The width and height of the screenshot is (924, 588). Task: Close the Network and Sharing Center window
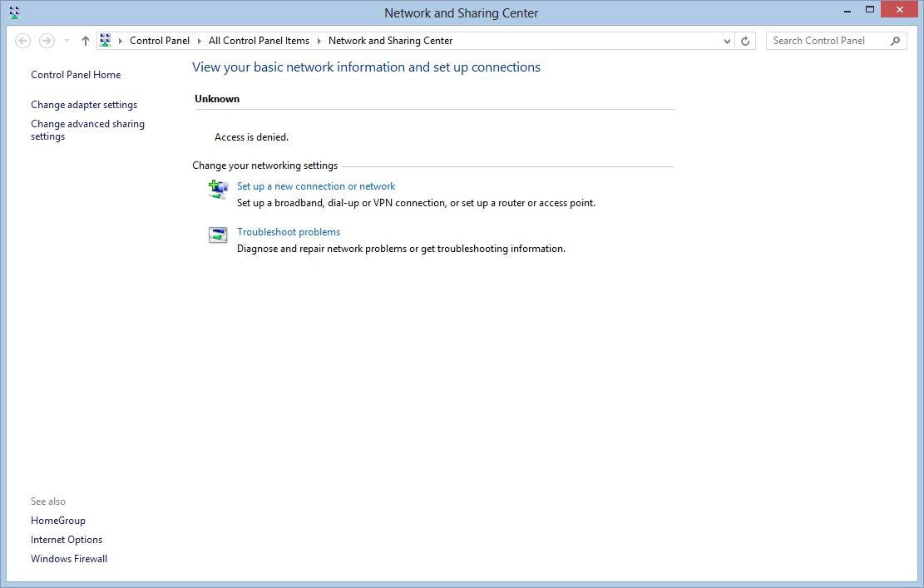(x=899, y=9)
